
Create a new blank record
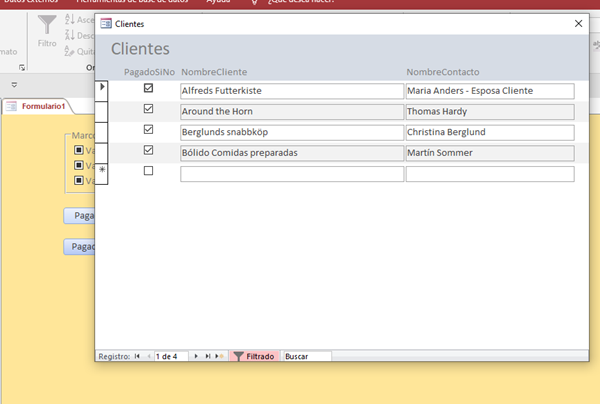(x=219, y=356)
